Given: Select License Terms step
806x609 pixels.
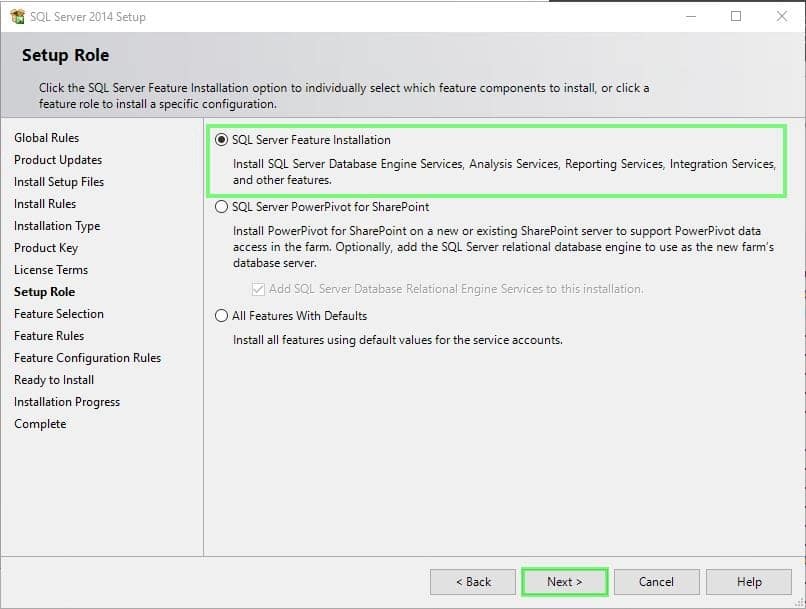Looking at the screenshot, I should pyautogui.click(x=51, y=270).
